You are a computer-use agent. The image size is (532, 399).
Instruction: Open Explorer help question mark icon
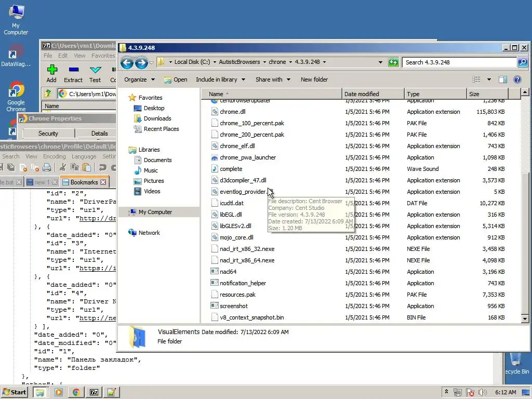click(517, 79)
